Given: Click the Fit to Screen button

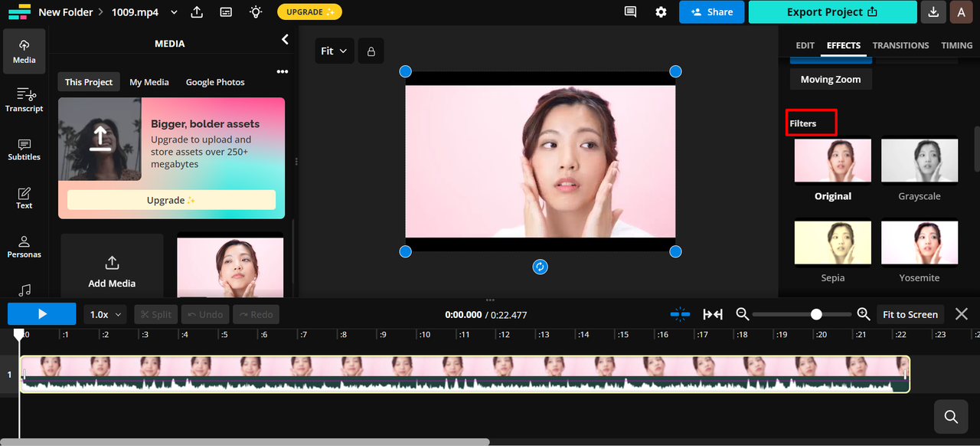Looking at the screenshot, I should [910, 314].
